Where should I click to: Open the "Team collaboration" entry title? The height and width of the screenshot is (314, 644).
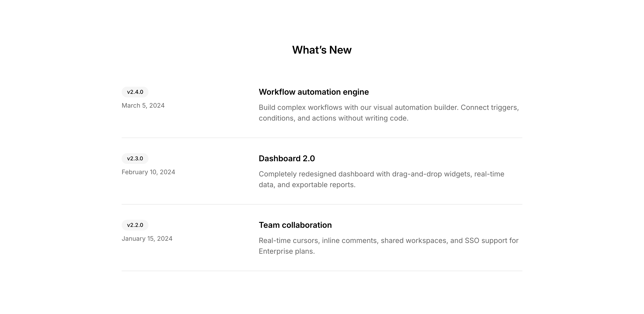pyautogui.click(x=295, y=225)
